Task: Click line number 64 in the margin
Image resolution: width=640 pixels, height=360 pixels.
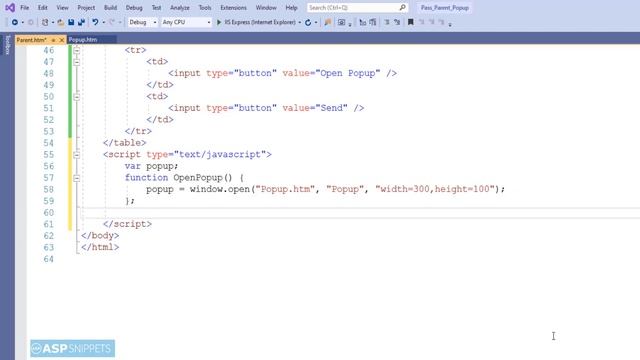Action: (49, 259)
